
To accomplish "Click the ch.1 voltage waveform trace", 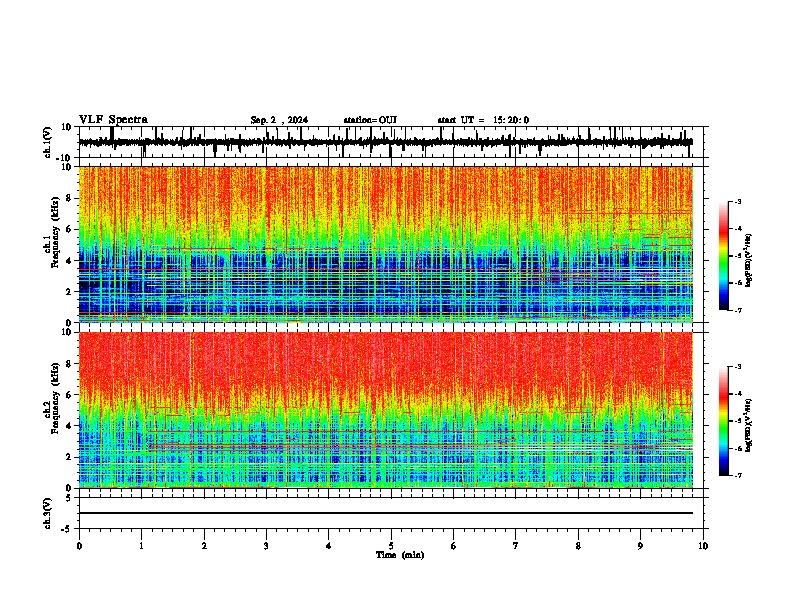I will (x=386, y=142).
